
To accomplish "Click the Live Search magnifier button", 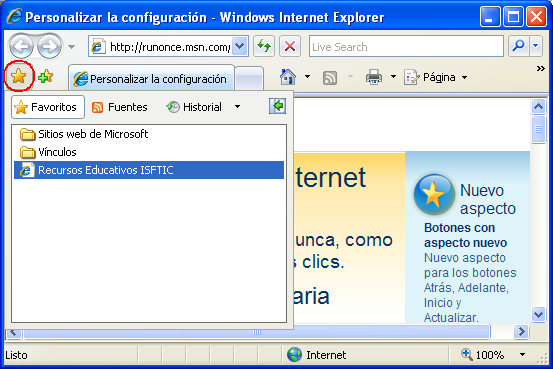I will (518, 46).
